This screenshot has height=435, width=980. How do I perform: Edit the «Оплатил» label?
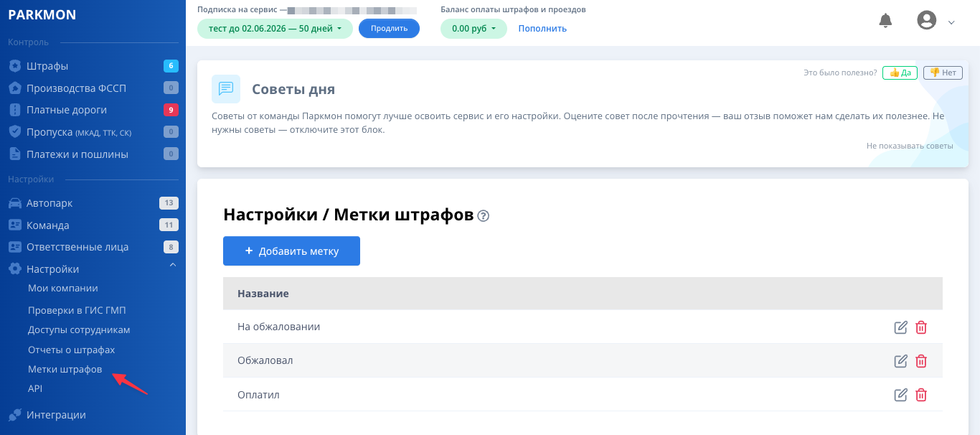tap(900, 395)
